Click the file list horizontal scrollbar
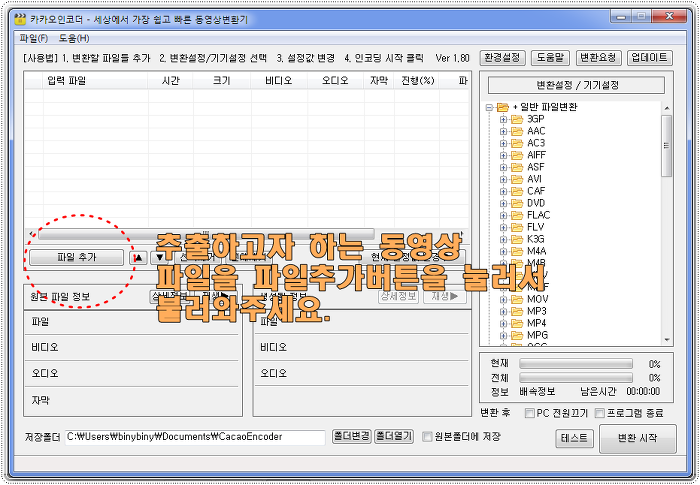Viewport: 700px width, 485px height. click(206, 234)
